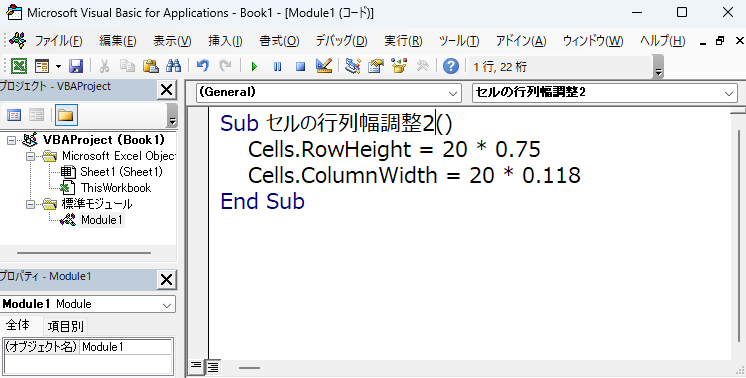Close the プロジェクト - VBAProject panel
Image resolution: width=746 pixels, height=378 pixels.
pyautogui.click(x=167, y=89)
